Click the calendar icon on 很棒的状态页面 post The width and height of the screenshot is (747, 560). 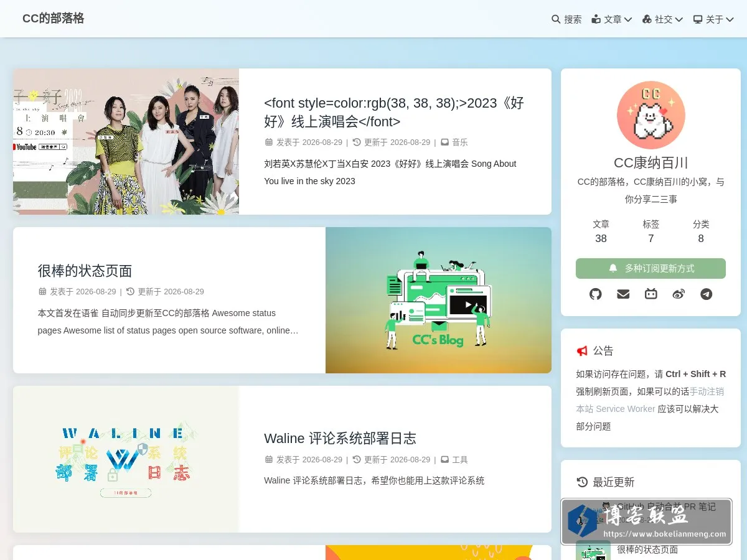click(42, 291)
